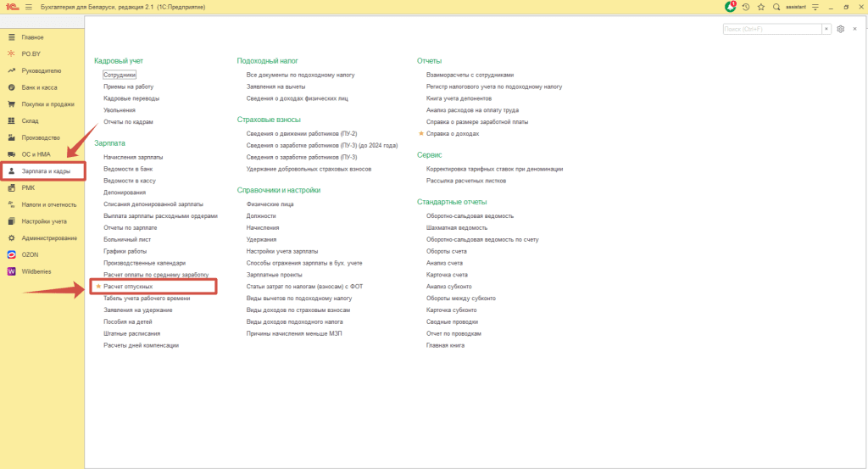Open service menu lines icon beside assistant
Viewport: 868px width, 469px height.
815,7
